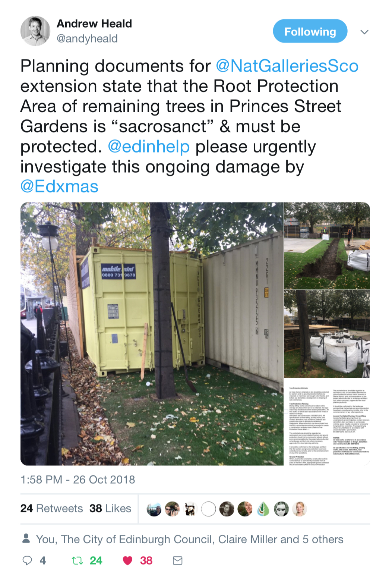
Task: Visit the @Edxmas profile link
Action: tap(59, 186)
